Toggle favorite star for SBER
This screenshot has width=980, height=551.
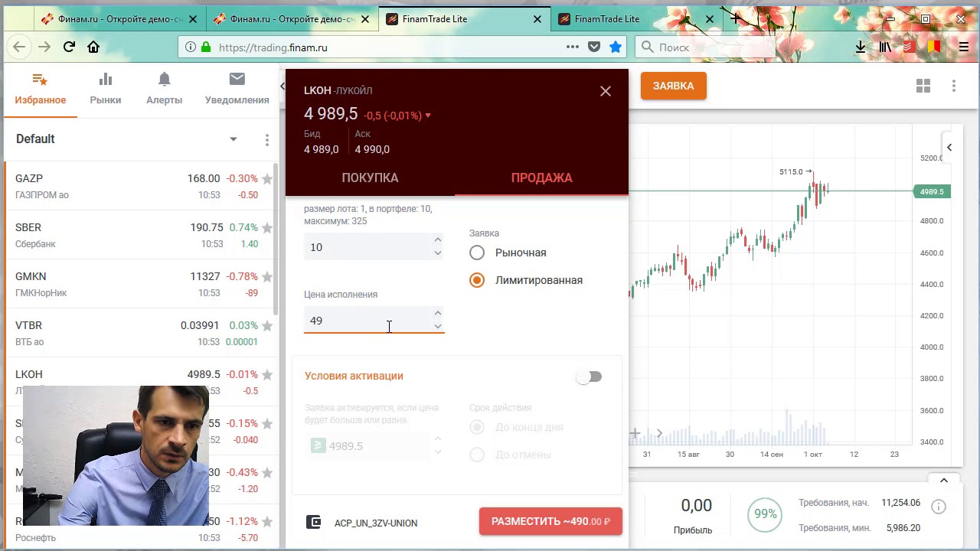[x=267, y=228]
